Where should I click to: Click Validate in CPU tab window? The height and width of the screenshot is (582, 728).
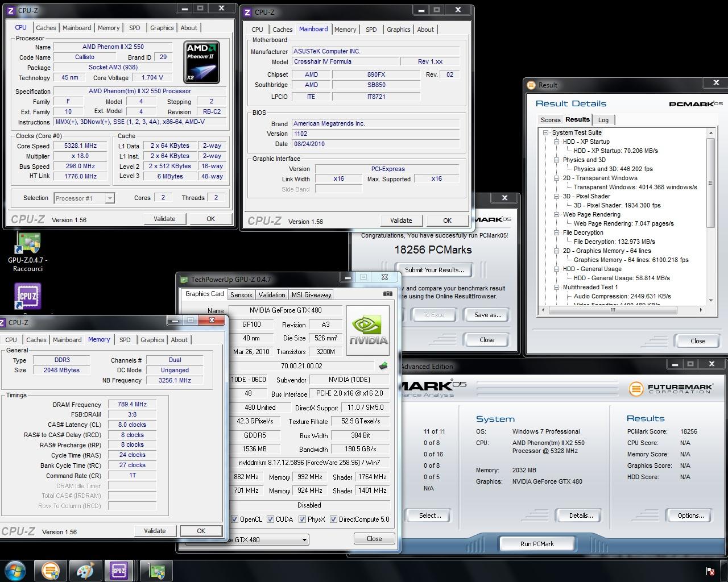click(164, 219)
